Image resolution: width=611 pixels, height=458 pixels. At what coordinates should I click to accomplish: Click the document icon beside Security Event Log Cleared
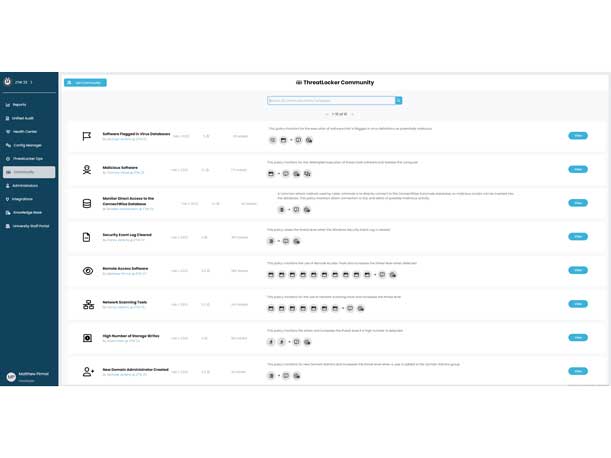point(87,237)
